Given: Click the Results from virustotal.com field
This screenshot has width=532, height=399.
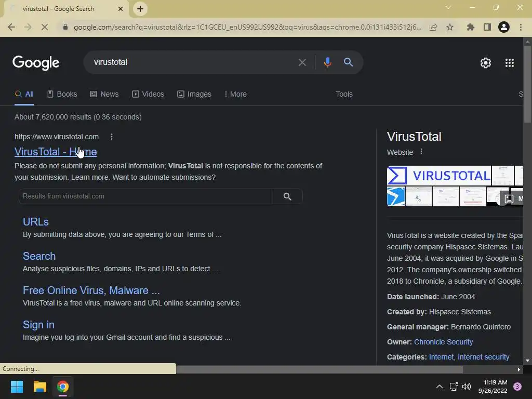Looking at the screenshot, I should (145, 196).
